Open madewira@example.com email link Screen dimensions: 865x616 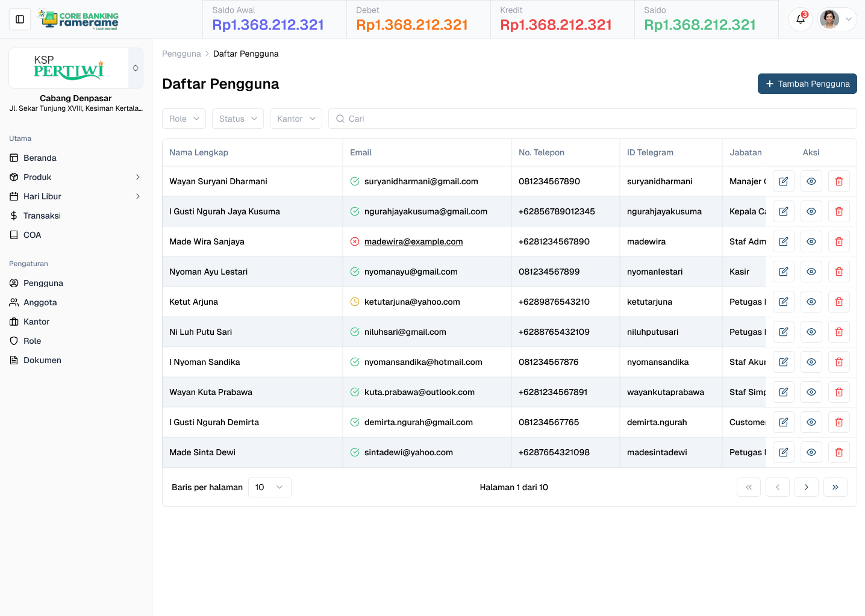tap(413, 241)
